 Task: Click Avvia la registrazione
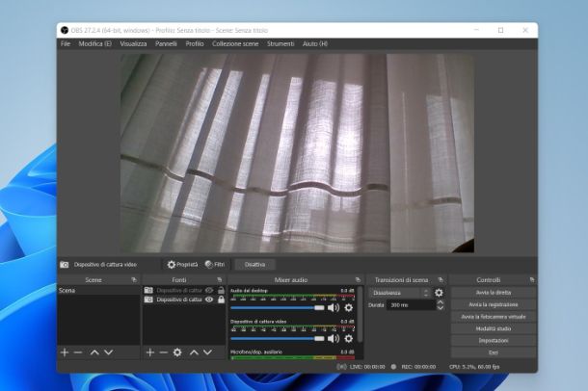coord(494,304)
